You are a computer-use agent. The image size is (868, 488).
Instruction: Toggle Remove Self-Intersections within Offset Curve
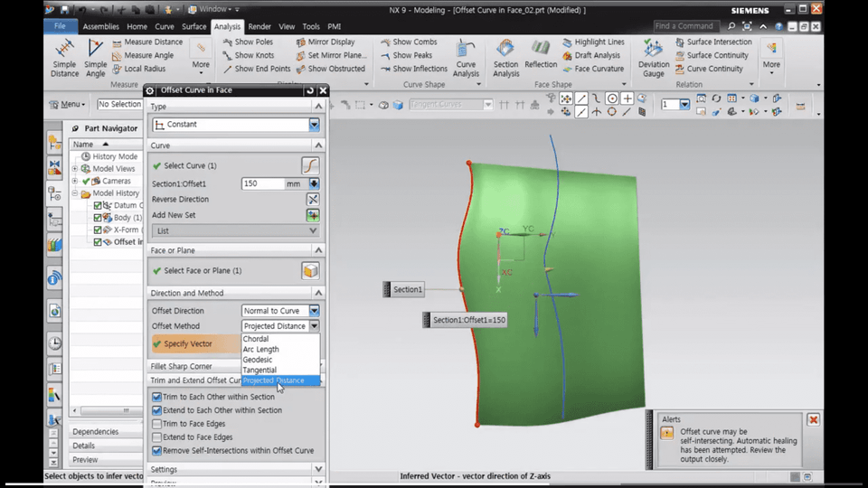(x=156, y=451)
